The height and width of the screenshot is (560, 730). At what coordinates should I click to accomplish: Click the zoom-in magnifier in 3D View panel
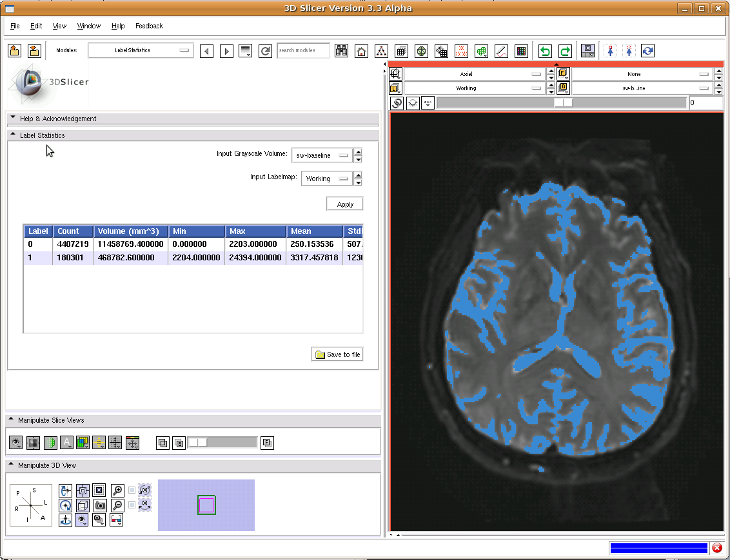point(117,490)
